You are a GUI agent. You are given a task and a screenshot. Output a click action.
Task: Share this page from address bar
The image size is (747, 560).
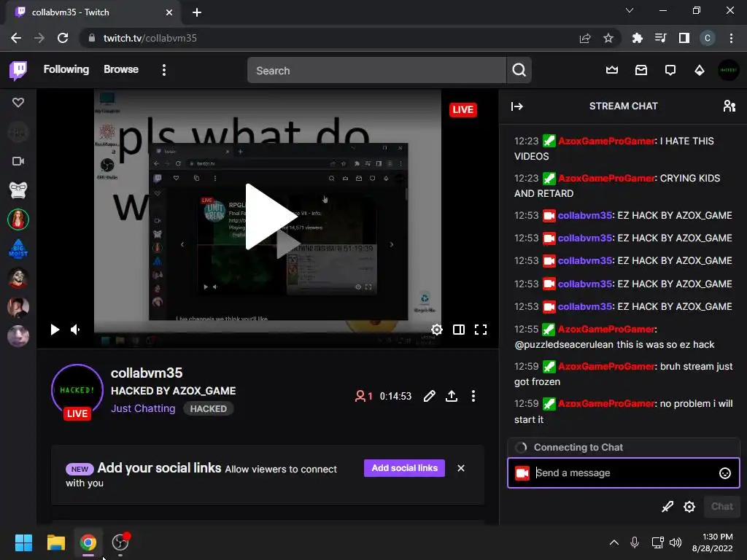(x=585, y=38)
